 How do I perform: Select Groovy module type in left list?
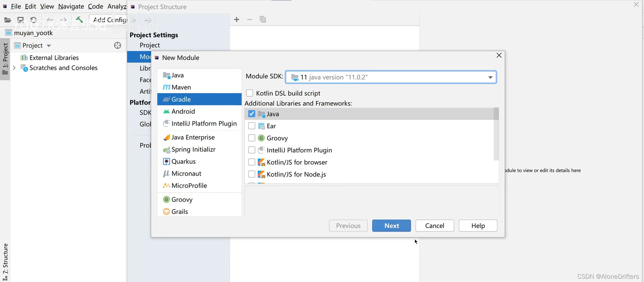(x=199, y=199)
